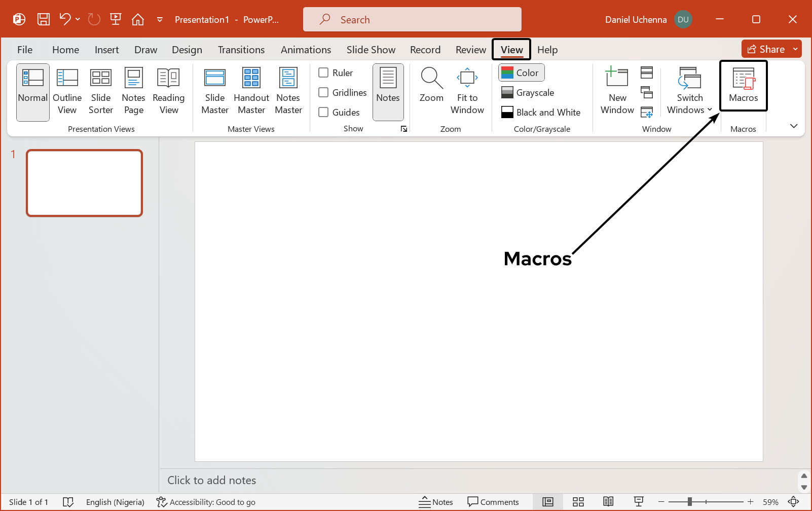Collapse the ribbon with chevron
The image size is (812, 511).
pos(794,126)
